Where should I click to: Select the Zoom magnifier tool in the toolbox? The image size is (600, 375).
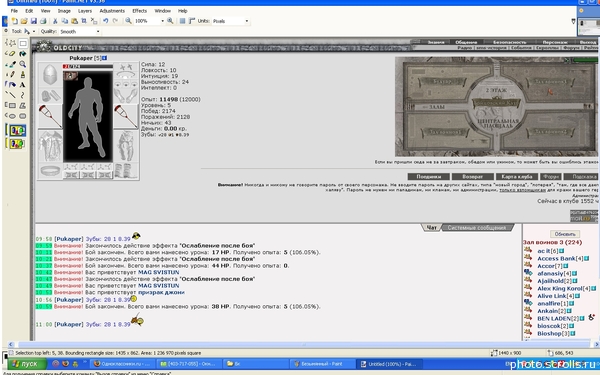pyautogui.click(x=23, y=64)
